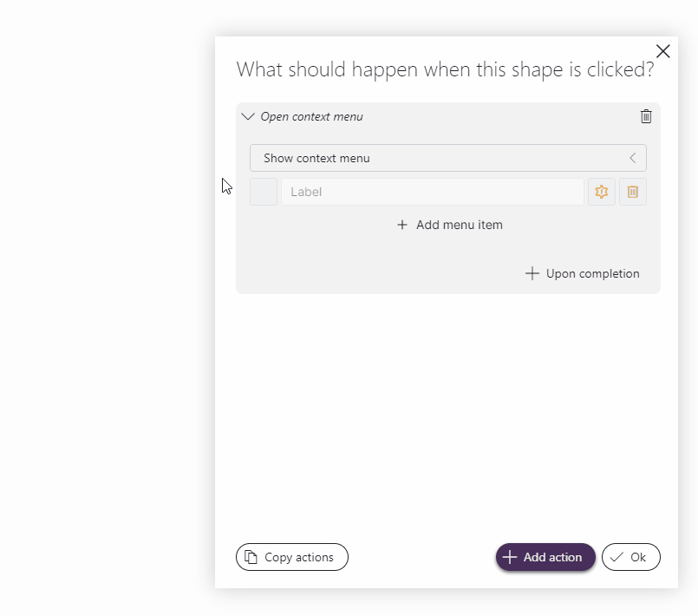Delete the menu item row
The image size is (698, 616).
pyautogui.click(x=633, y=192)
